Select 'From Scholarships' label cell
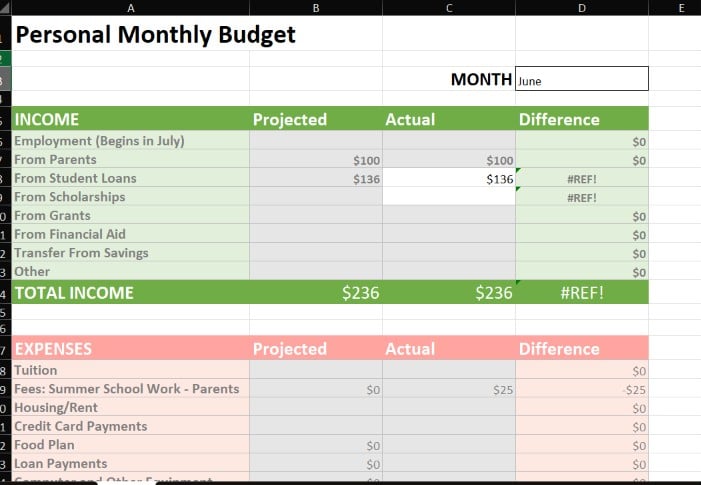 point(131,197)
